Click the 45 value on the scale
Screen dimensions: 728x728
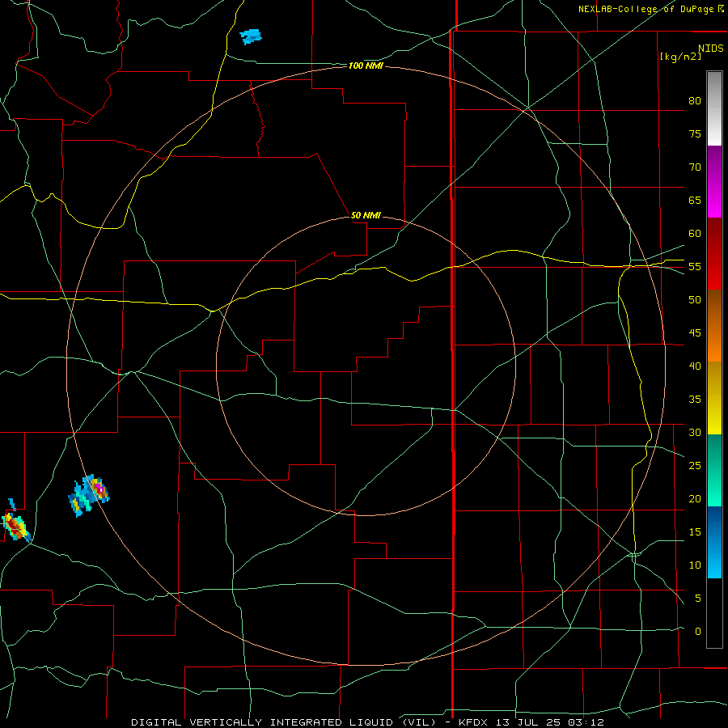pyautogui.click(x=695, y=333)
